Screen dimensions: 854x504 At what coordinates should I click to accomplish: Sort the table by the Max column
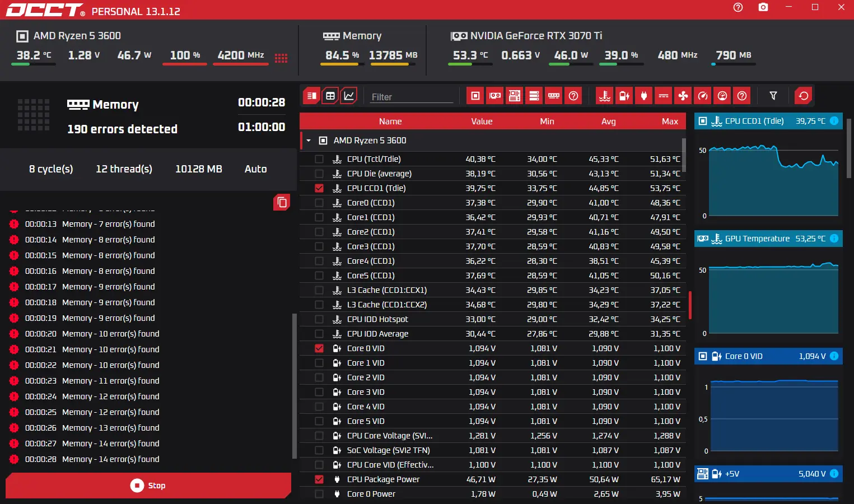(670, 122)
